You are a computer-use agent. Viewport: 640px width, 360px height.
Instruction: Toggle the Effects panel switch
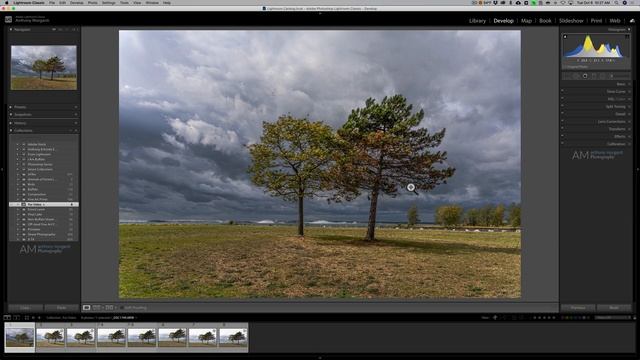(x=562, y=136)
